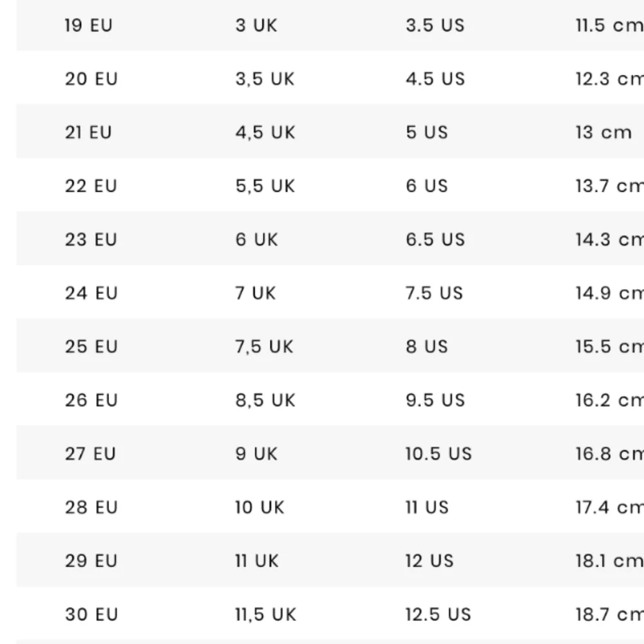Select the 5 US size entry
The width and height of the screenshot is (644, 644).
click(x=427, y=132)
